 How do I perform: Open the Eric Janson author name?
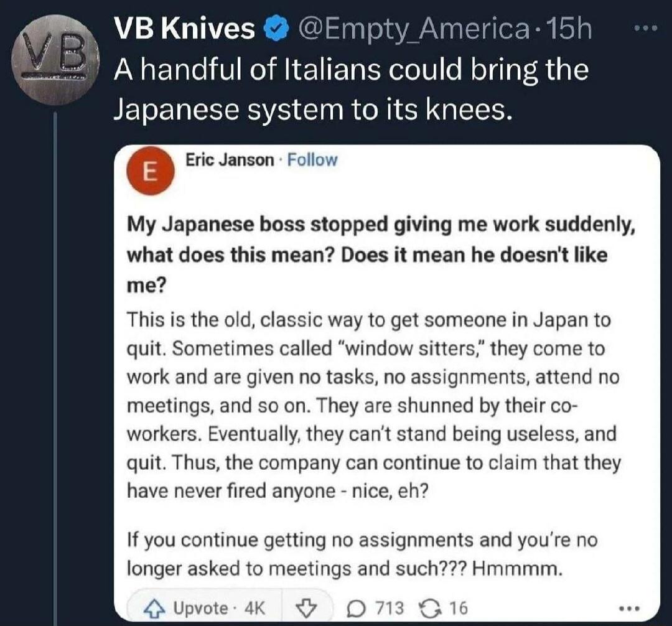coord(230,160)
